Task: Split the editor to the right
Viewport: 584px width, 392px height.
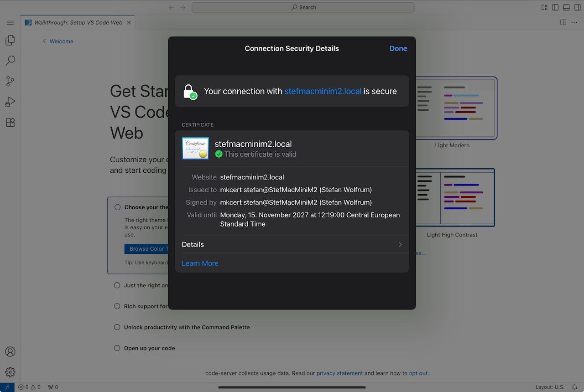Action: 563,22
